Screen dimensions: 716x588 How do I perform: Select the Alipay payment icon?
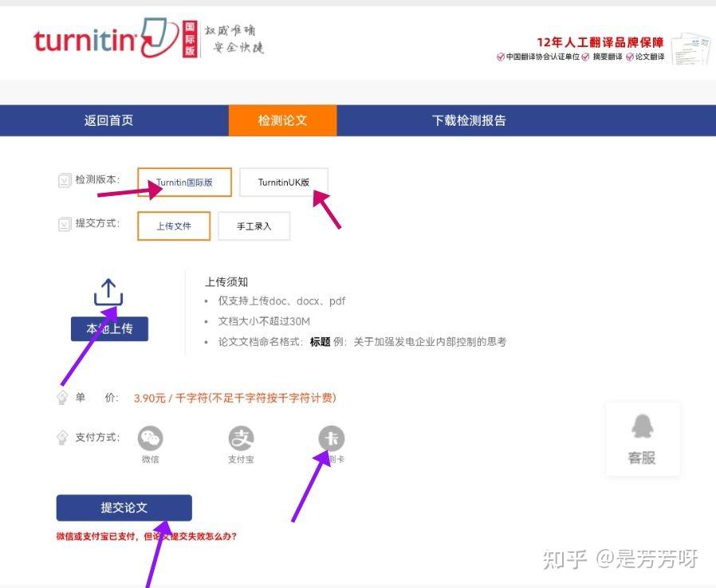click(x=242, y=437)
